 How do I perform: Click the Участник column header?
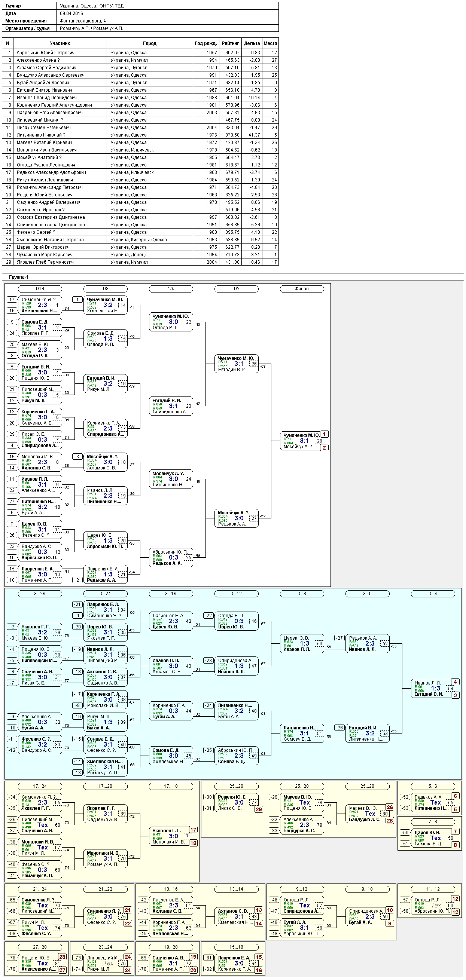pyautogui.click(x=60, y=43)
